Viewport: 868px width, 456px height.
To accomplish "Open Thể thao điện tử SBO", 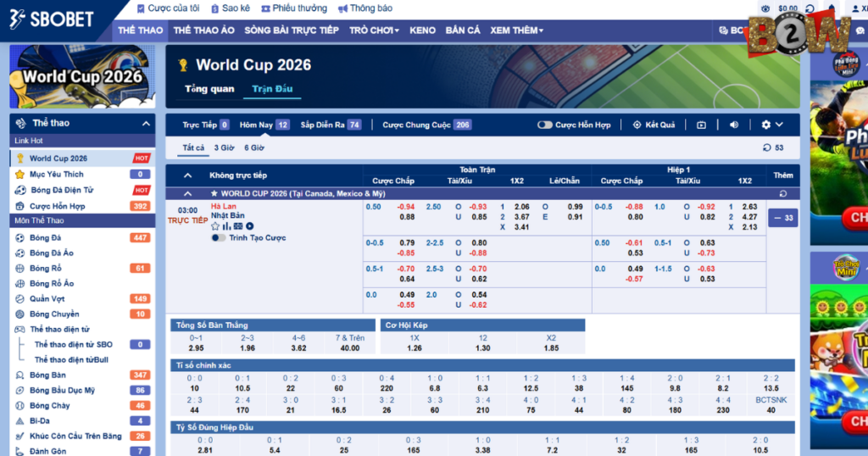I will coord(74,344).
